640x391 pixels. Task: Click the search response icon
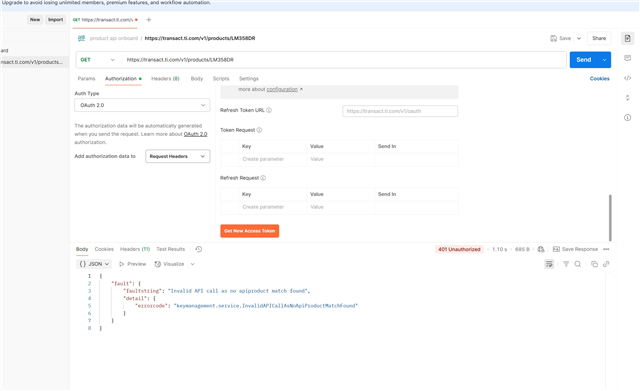coord(578,264)
